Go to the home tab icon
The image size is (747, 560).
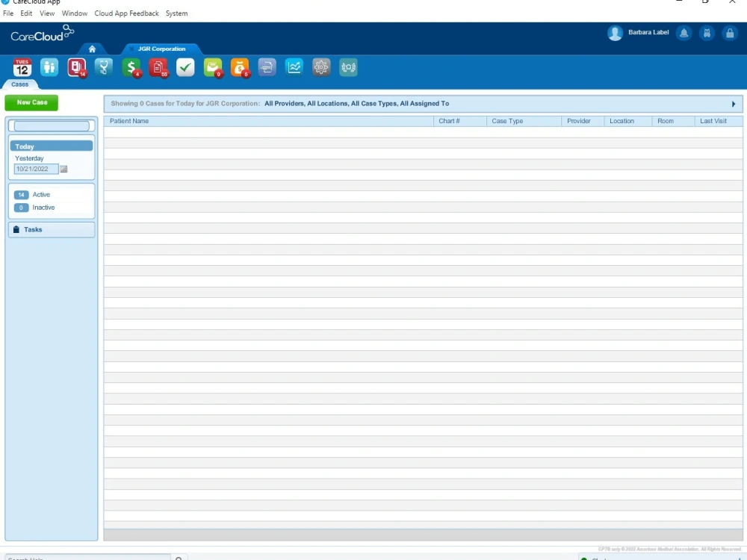(x=92, y=49)
